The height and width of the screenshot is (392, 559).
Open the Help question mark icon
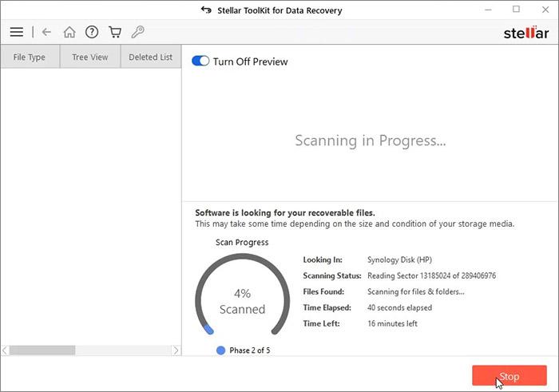92,32
